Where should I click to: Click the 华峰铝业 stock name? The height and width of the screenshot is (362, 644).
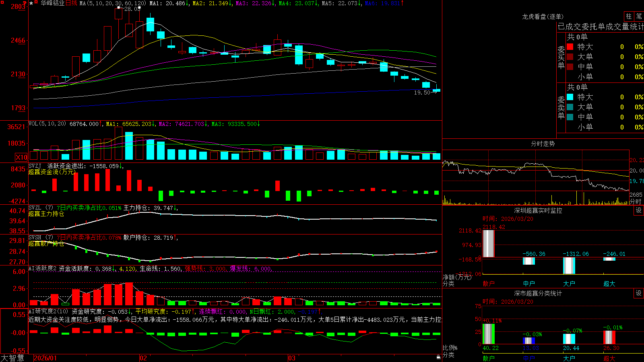[52, 3]
